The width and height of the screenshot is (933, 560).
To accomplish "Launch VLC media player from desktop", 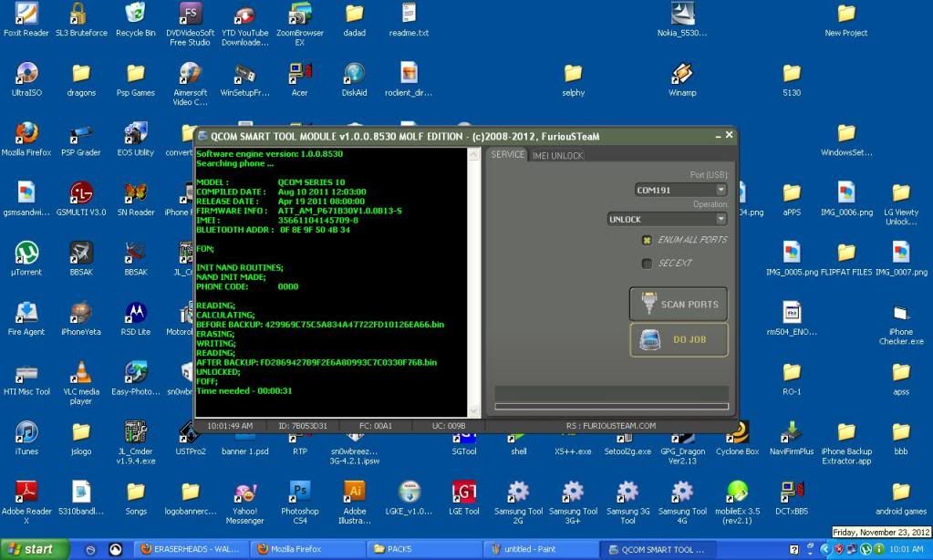I will pos(81,372).
